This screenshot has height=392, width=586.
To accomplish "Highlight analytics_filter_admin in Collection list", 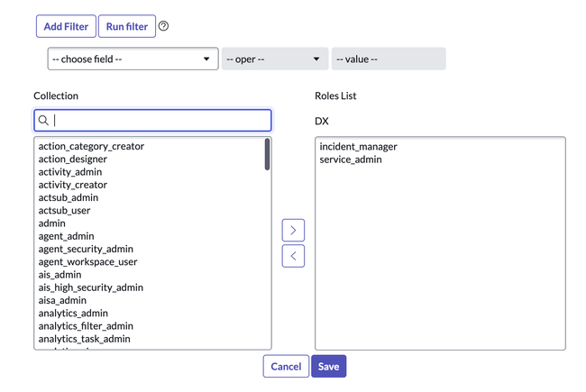I will 86,326.
